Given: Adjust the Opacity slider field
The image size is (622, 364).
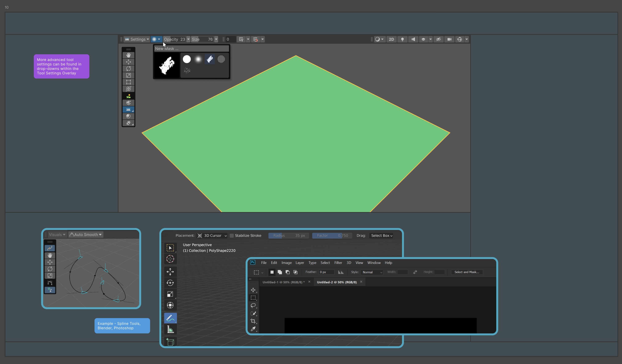Looking at the screenshot, I should [174, 39].
